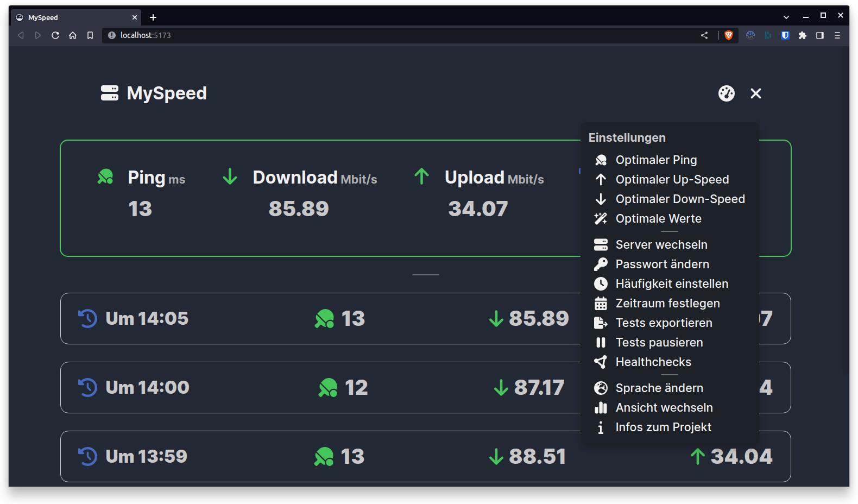Click magic wand icon for Optimale Werte
The height and width of the screenshot is (504, 858).
[601, 218]
